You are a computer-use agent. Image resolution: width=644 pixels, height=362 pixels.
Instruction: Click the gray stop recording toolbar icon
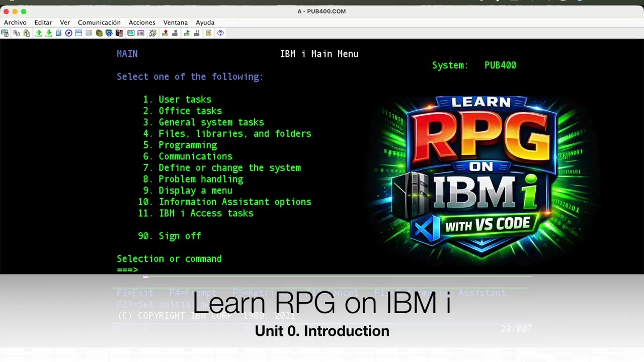175,33
